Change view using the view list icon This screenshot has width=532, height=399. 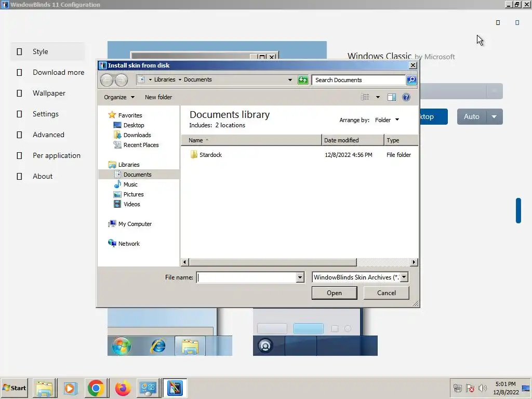point(365,97)
